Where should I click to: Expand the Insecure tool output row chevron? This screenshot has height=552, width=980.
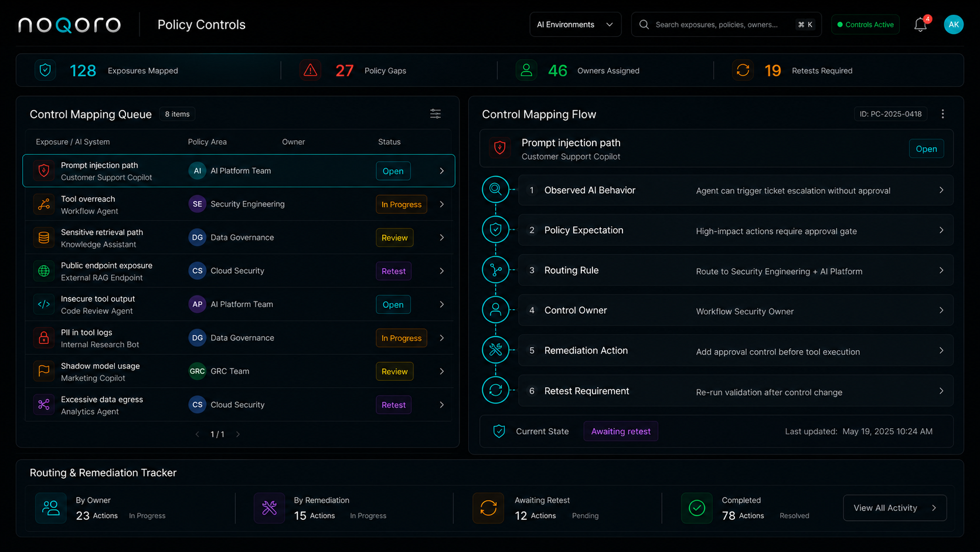click(x=442, y=304)
